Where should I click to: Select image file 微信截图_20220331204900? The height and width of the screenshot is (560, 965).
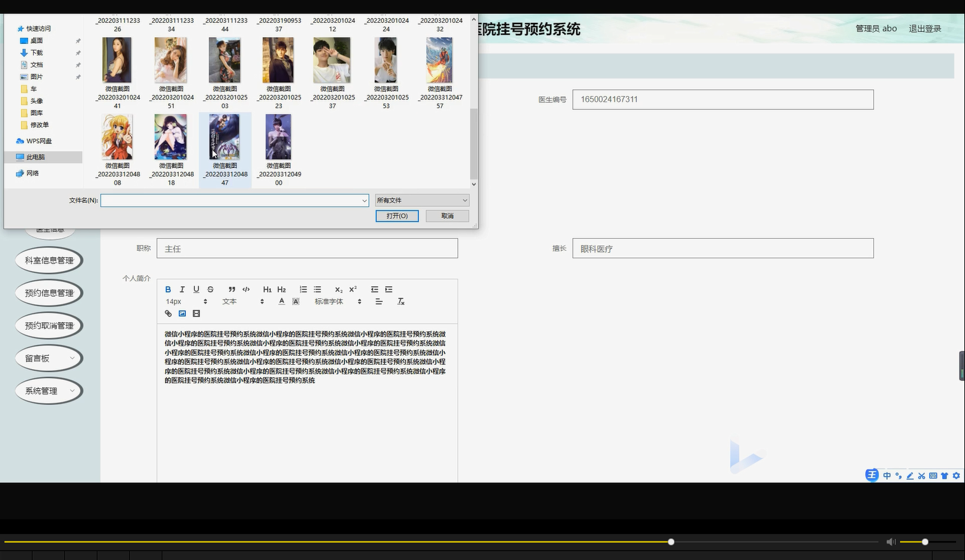[x=279, y=150]
